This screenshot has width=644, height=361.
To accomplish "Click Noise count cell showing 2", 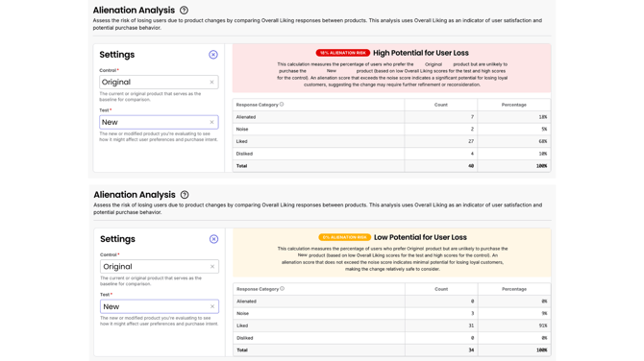I will click(x=440, y=129).
